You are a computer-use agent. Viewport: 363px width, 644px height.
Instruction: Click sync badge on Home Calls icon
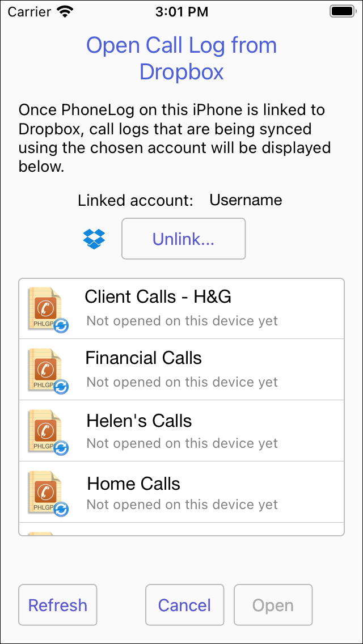click(61, 509)
